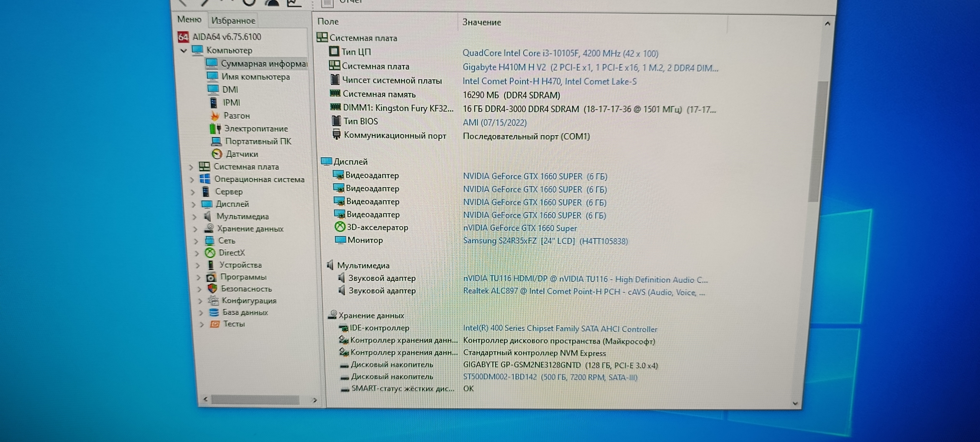Image resolution: width=980 pixels, height=442 pixels.
Task: Expand the Устройства tree node
Action: click(198, 265)
